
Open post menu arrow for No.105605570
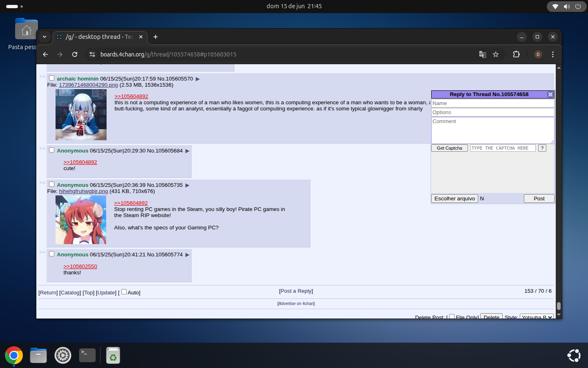(x=198, y=79)
